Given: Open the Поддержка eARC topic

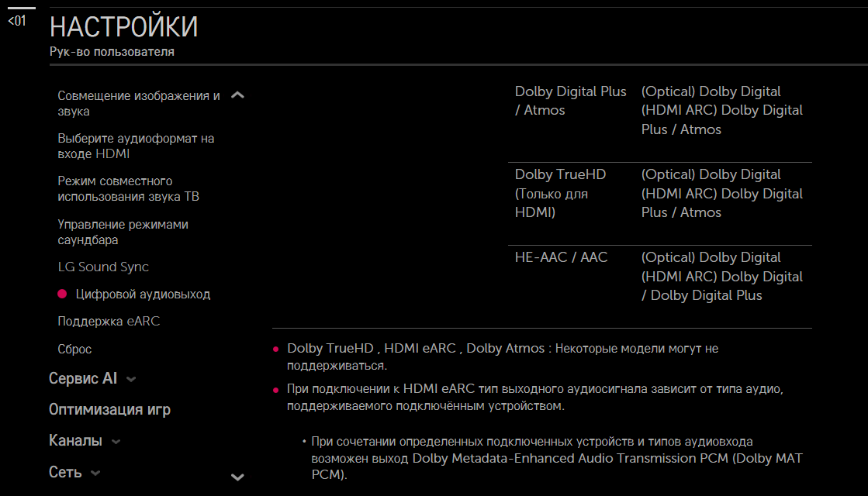Looking at the screenshot, I should click(x=109, y=321).
